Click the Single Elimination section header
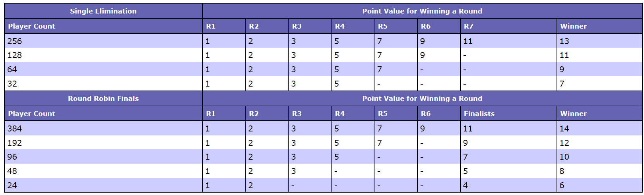This screenshot has width=644, height=195. click(103, 11)
